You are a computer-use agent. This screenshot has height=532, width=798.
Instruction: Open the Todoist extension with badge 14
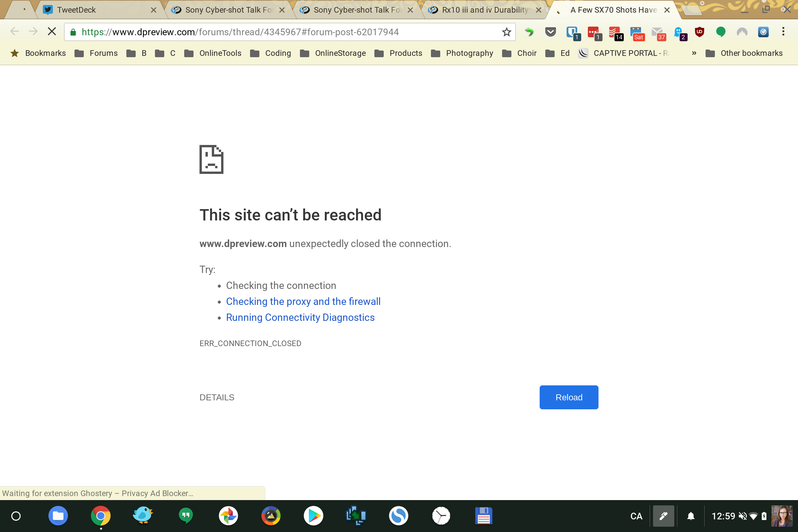click(614, 33)
